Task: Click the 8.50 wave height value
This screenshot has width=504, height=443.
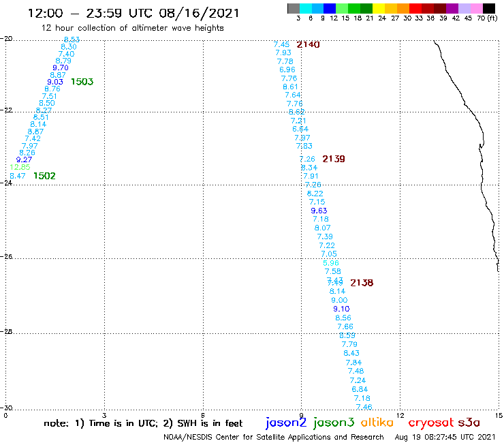Action: click(x=47, y=104)
